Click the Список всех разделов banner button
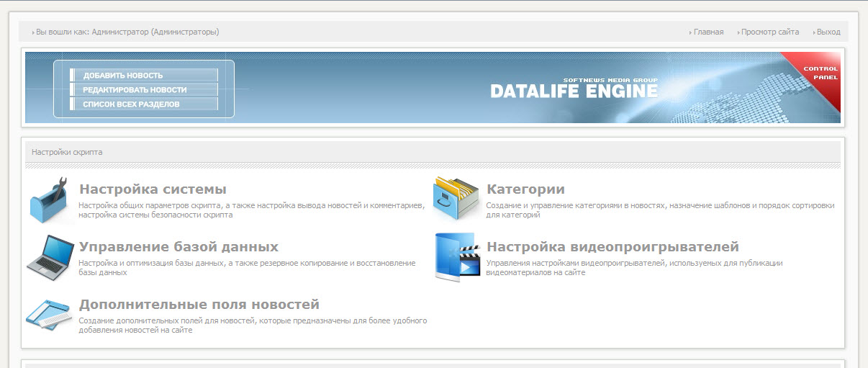This screenshot has height=368, width=868. 144,104
